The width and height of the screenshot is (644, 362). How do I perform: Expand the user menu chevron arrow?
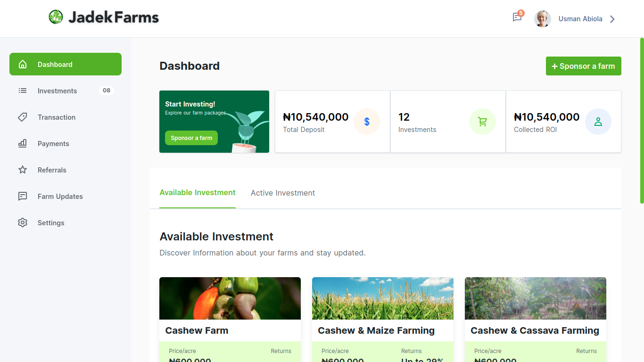tap(612, 19)
